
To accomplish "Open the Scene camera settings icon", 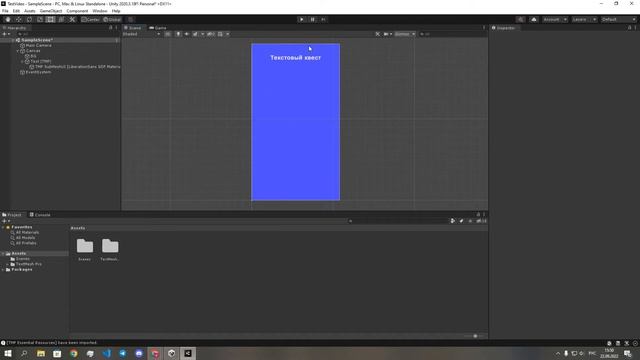I will tap(386, 34).
